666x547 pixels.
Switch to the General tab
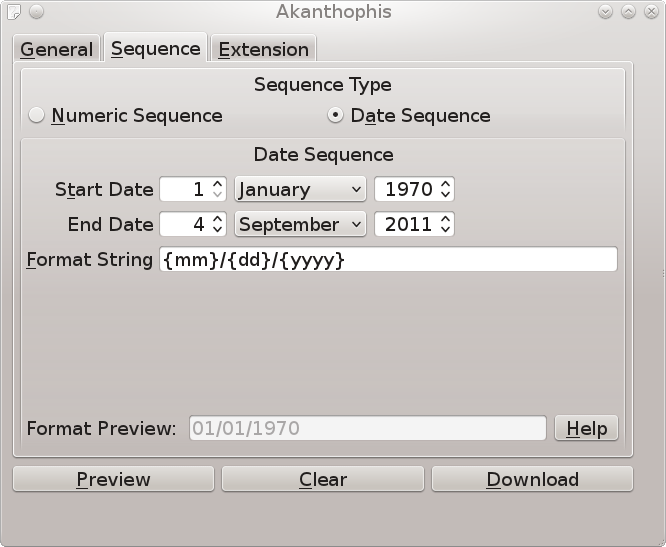tap(56, 49)
